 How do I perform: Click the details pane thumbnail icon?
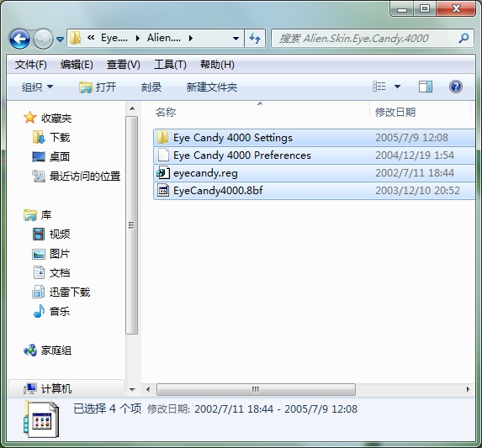click(40, 419)
